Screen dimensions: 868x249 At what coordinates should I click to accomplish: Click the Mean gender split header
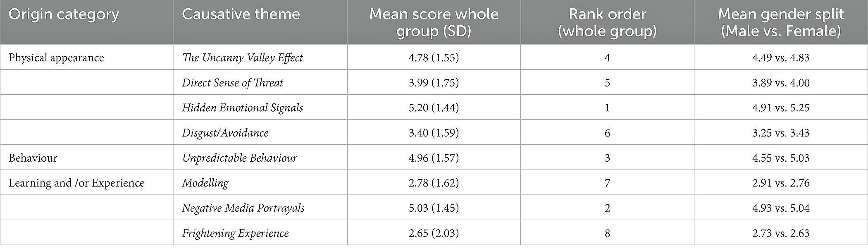pos(781,23)
